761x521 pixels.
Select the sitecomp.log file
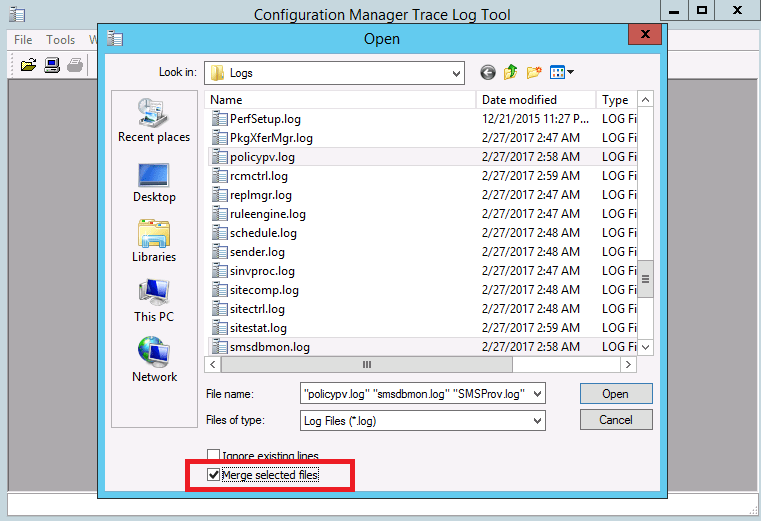coord(264,290)
